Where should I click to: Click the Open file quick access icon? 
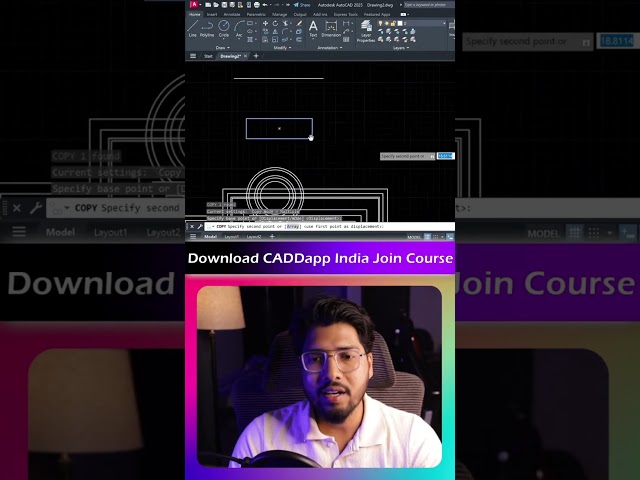click(x=216, y=5)
